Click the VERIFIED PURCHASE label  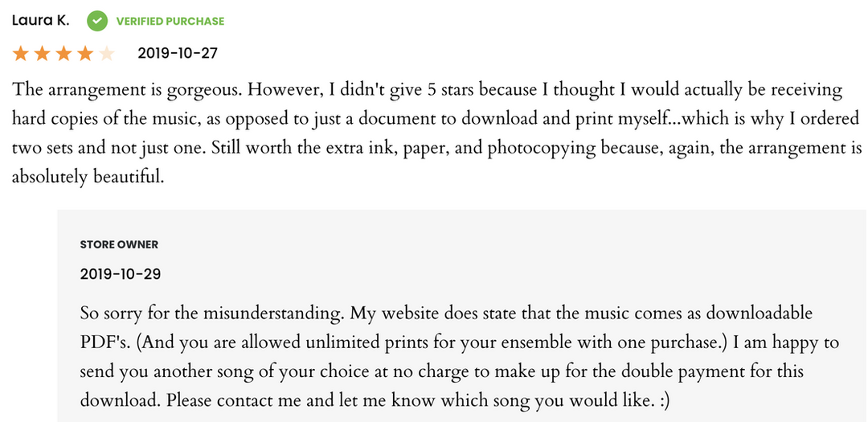click(x=170, y=21)
